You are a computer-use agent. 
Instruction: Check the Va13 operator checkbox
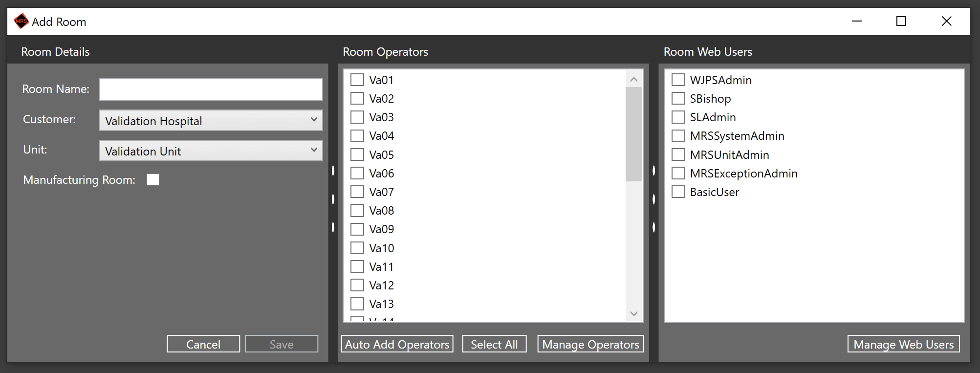[x=357, y=304]
